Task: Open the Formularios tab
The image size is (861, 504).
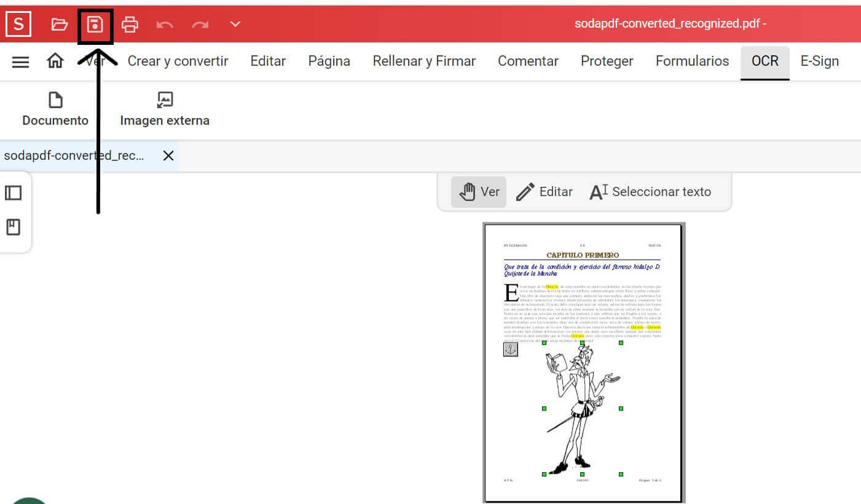Action: (x=692, y=61)
